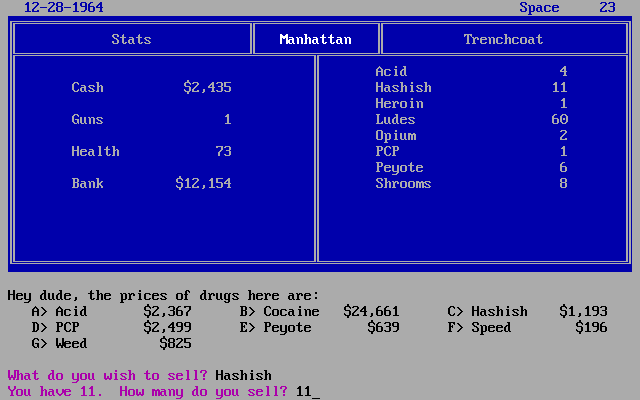640x400 pixels.
Task: Click the Peyote price $639
Action: [383, 327]
